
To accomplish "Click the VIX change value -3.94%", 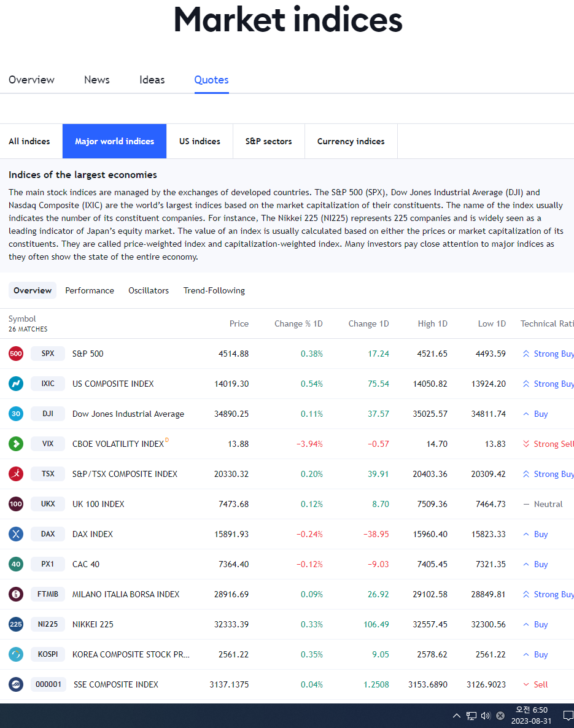I will [x=310, y=444].
